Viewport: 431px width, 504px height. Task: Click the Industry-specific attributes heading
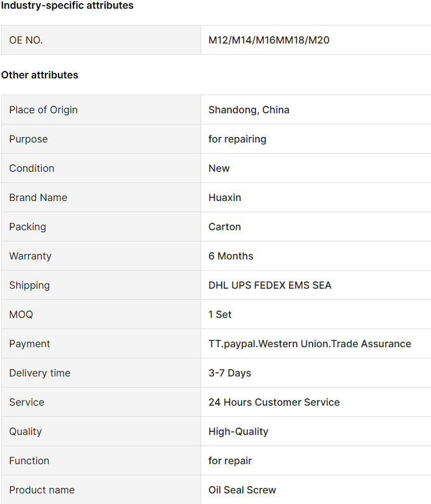click(67, 6)
